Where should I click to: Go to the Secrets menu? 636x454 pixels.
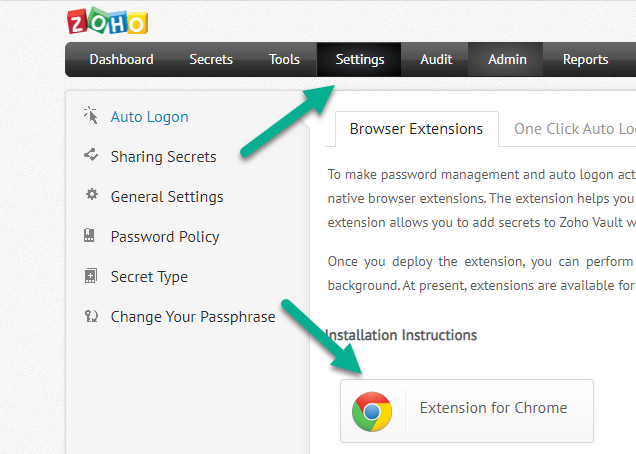point(211,60)
